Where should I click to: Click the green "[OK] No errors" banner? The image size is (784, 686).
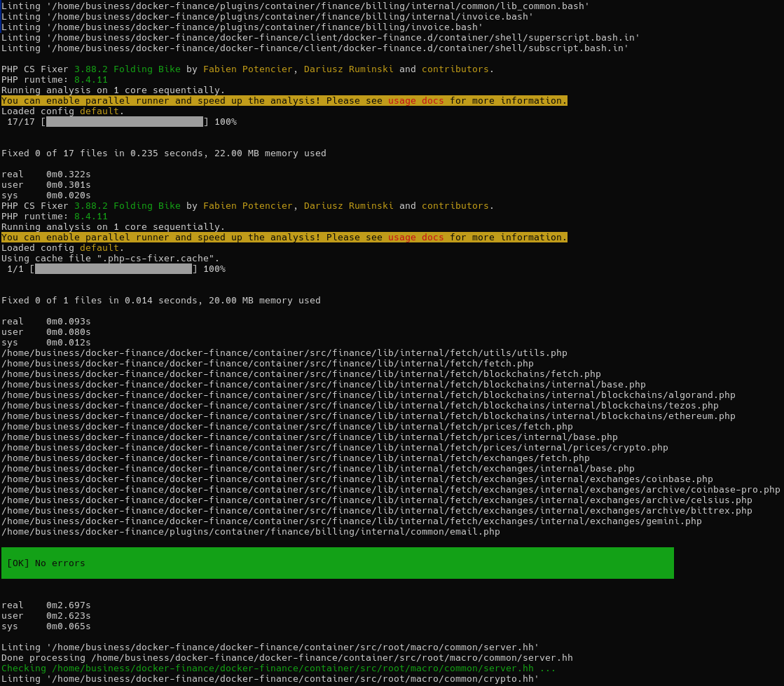[x=337, y=563]
